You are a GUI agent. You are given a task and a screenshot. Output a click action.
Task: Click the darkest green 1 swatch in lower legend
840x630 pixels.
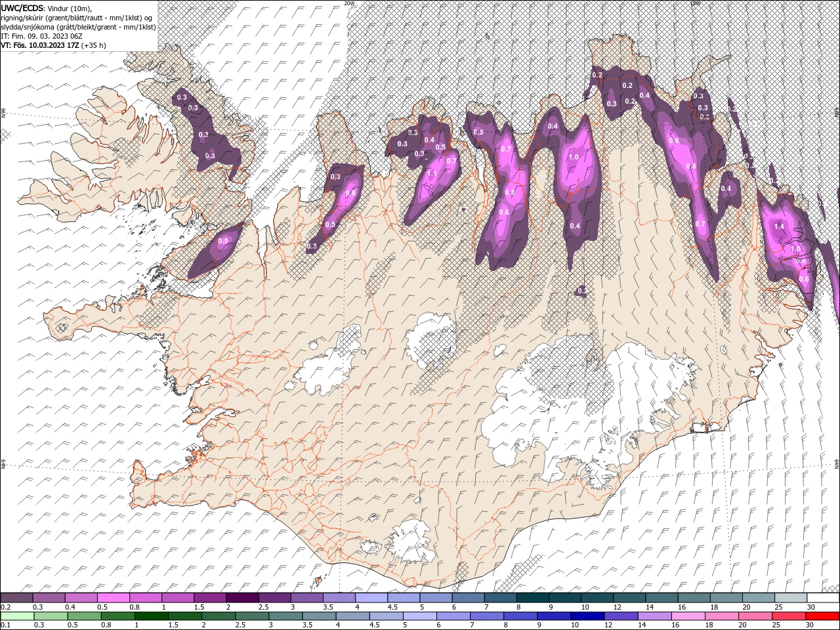pyautogui.click(x=151, y=616)
